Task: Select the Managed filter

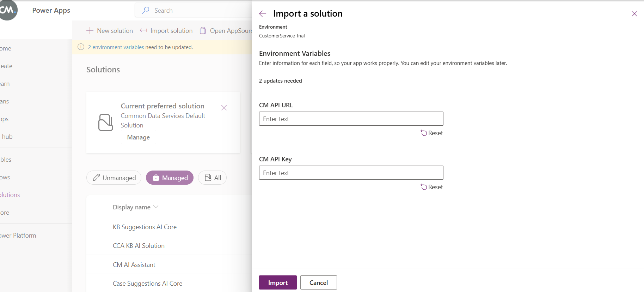Action: [x=170, y=178]
